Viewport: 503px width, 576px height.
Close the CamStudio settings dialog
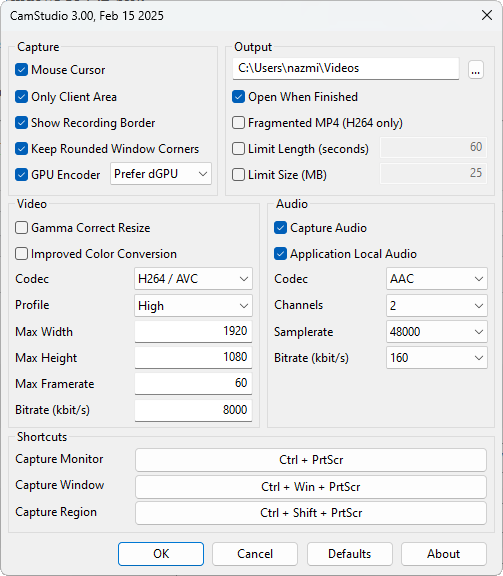487,15
